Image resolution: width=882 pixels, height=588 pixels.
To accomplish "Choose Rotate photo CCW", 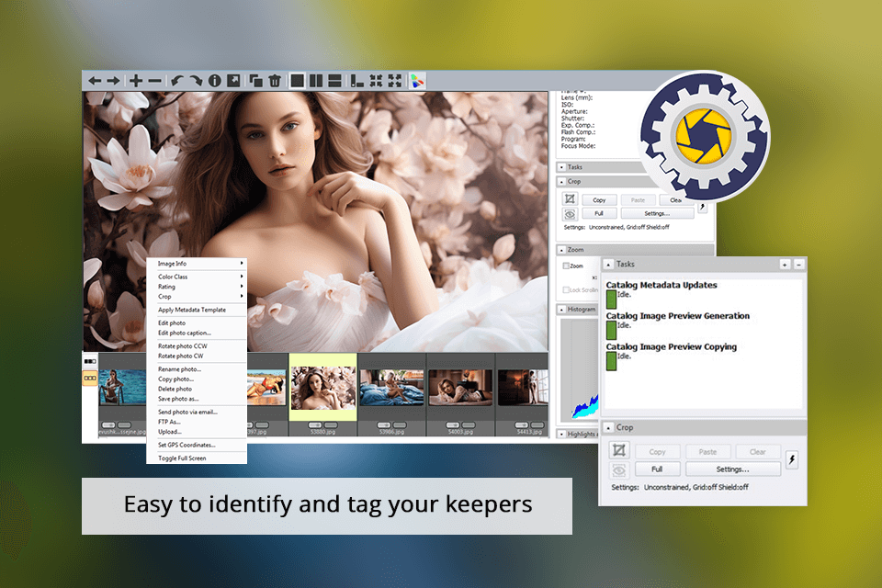I will (x=197, y=346).
